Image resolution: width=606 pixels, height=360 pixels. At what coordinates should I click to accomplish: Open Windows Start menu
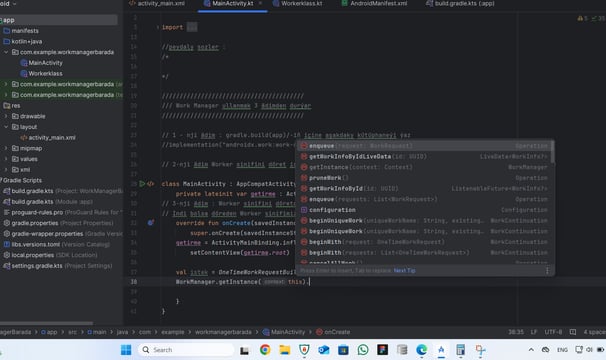(126, 350)
